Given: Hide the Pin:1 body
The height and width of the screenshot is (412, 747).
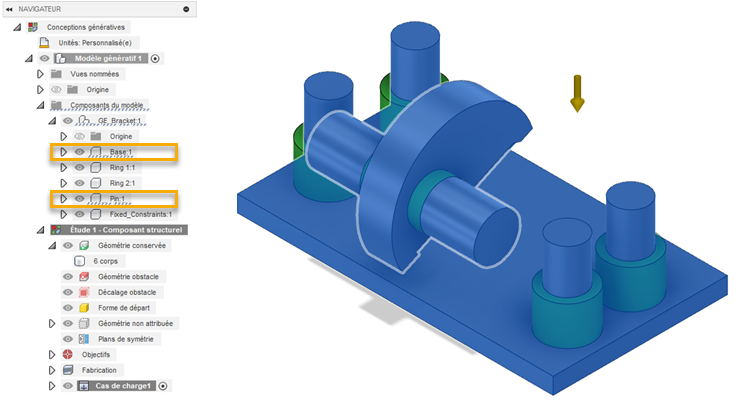Looking at the screenshot, I should [x=80, y=199].
